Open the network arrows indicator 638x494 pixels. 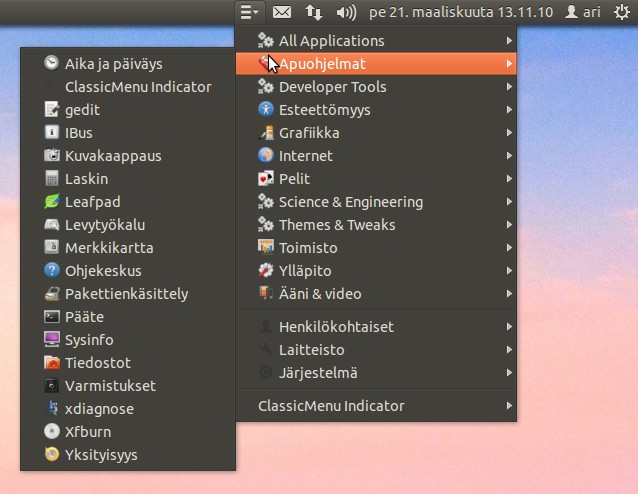[x=314, y=12]
